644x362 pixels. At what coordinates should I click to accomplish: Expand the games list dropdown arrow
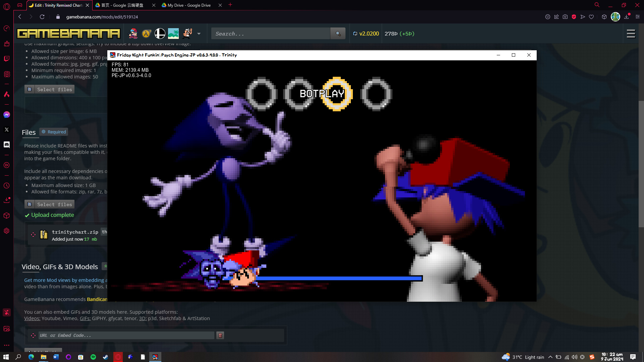199,34
